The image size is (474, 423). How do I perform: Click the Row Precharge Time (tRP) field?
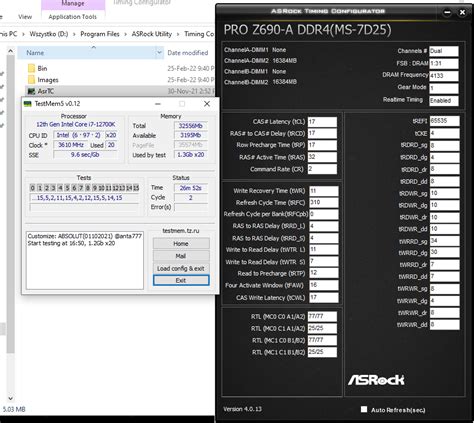point(322,145)
